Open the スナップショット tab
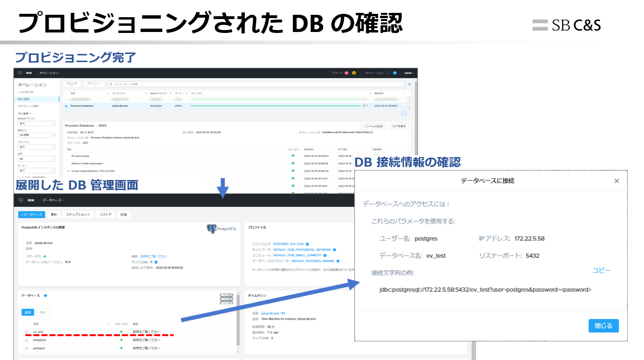Image resolution: width=644 pixels, height=360 pixels. pyautogui.click(x=78, y=214)
